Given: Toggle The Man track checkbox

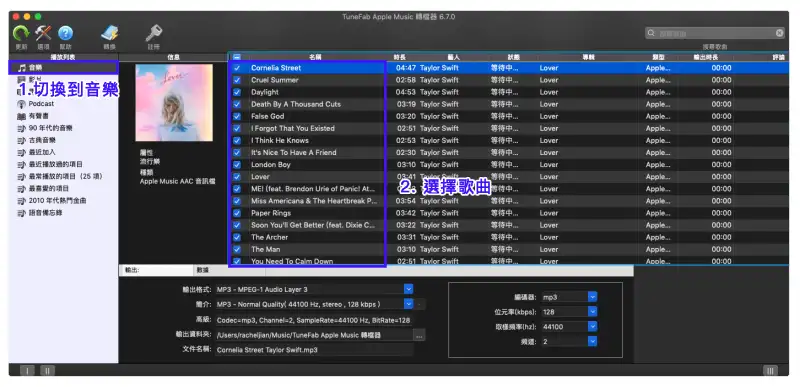Looking at the screenshot, I should (x=237, y=249).
